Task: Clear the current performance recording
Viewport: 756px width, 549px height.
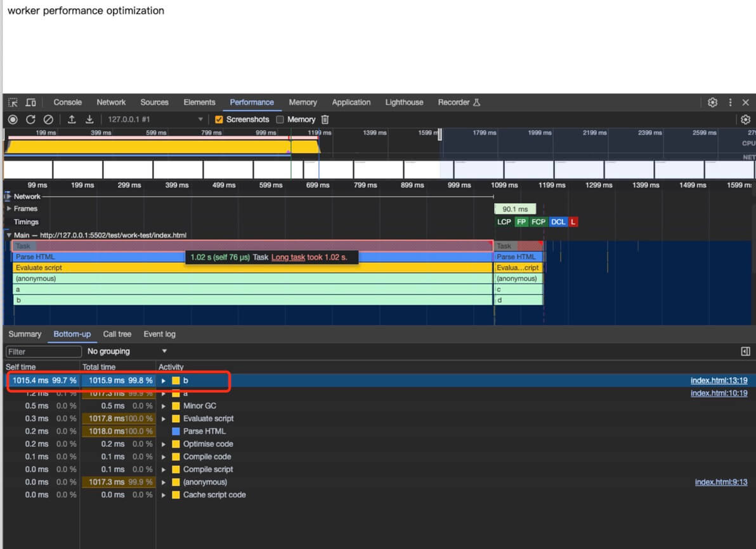Action: (x=48, y=119)
